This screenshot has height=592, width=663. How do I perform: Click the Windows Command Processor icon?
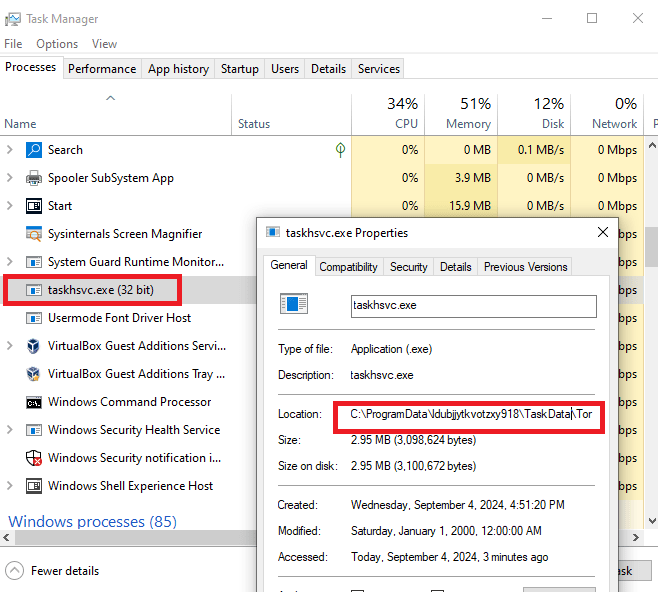[x=33, y=402]
